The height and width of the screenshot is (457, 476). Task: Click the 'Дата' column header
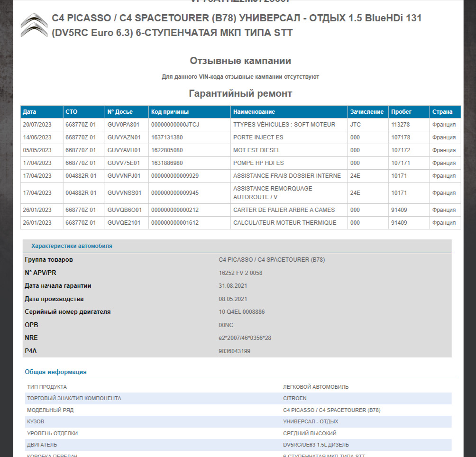(x=29, y=112)
